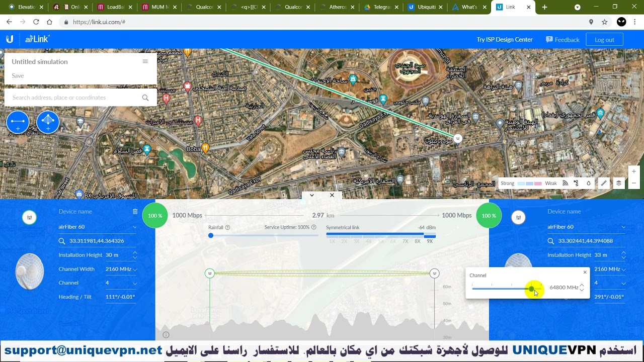Click the map end-point marker on the link
Viewport: 644px width, 362px height.
pyautogui.click(x=457, y=138)
